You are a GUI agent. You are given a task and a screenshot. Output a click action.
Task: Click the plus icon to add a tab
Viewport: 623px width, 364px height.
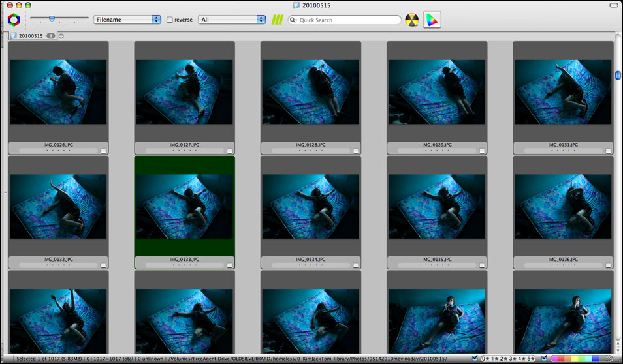61,36
